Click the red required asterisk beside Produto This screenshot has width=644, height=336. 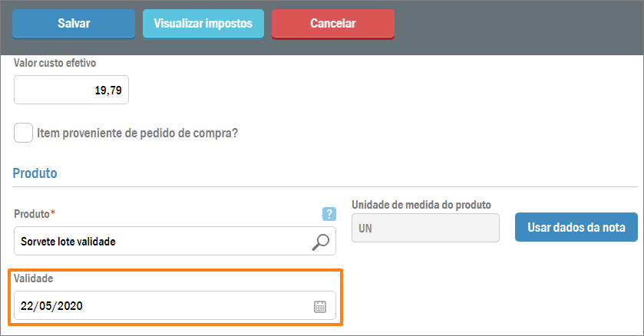coord(53,212)
